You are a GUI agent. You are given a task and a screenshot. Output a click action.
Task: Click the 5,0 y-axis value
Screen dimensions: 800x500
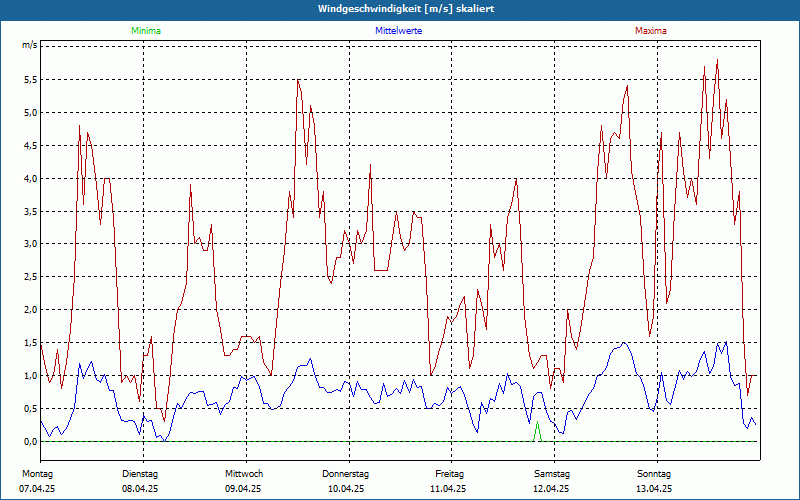coord(31,113)
